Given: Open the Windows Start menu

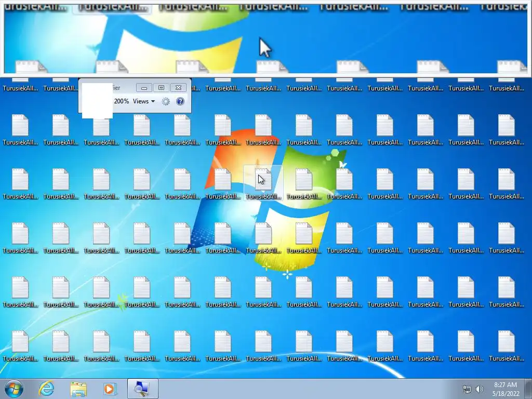Looking at the screenshot, I should tap(14, 389).
